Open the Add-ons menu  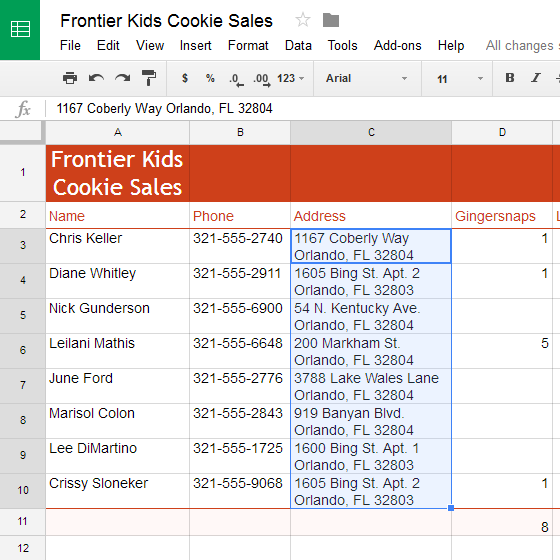click(x=398, y=46)
